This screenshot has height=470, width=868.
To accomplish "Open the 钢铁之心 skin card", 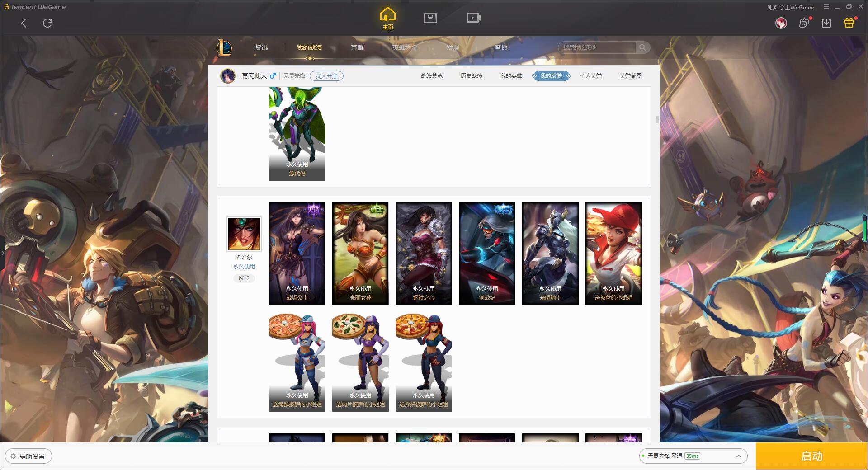I will (x=424, y=254).
